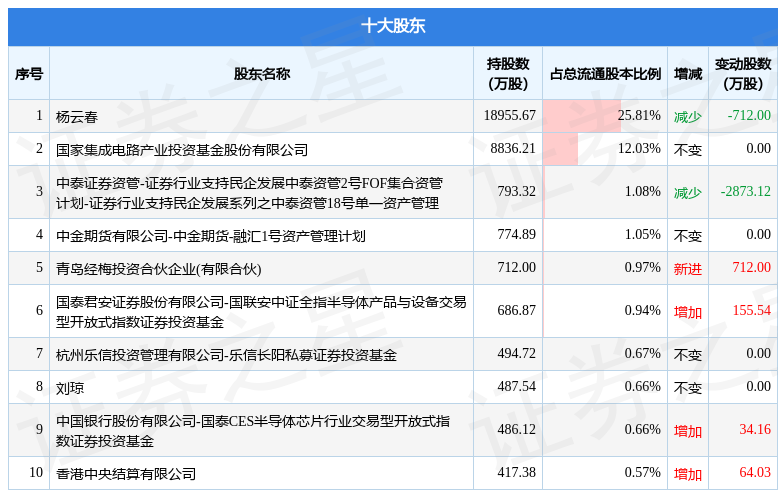Select 国家集成电路产业投资基金股份有限公司 row name
This screenshot has width=778, height=498.
182,150
